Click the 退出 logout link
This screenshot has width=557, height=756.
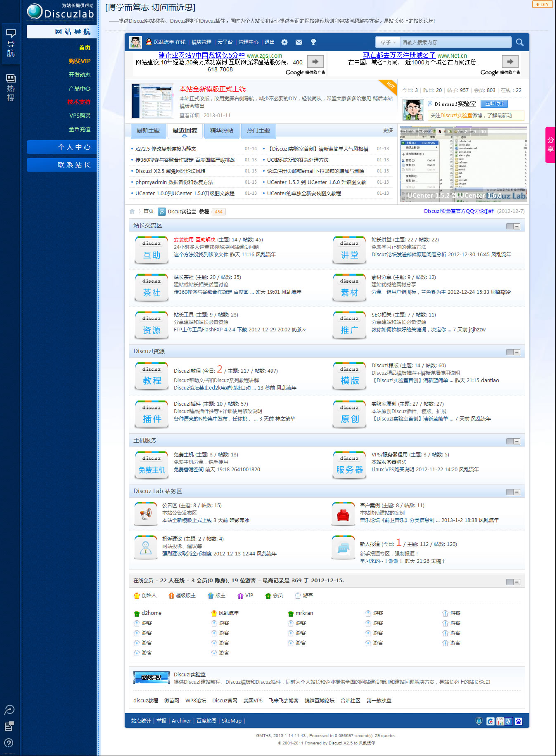coord(270,42)
